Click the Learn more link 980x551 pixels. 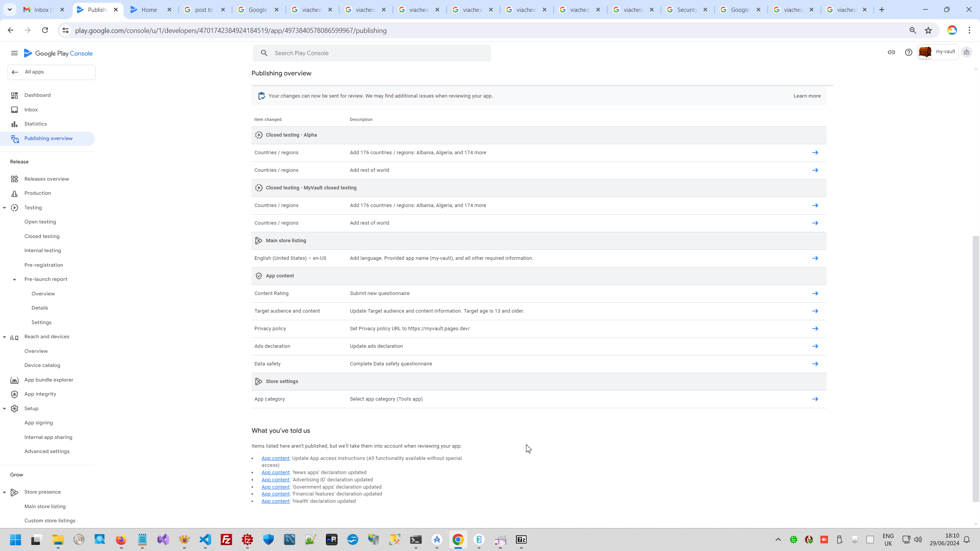(807, 96)
